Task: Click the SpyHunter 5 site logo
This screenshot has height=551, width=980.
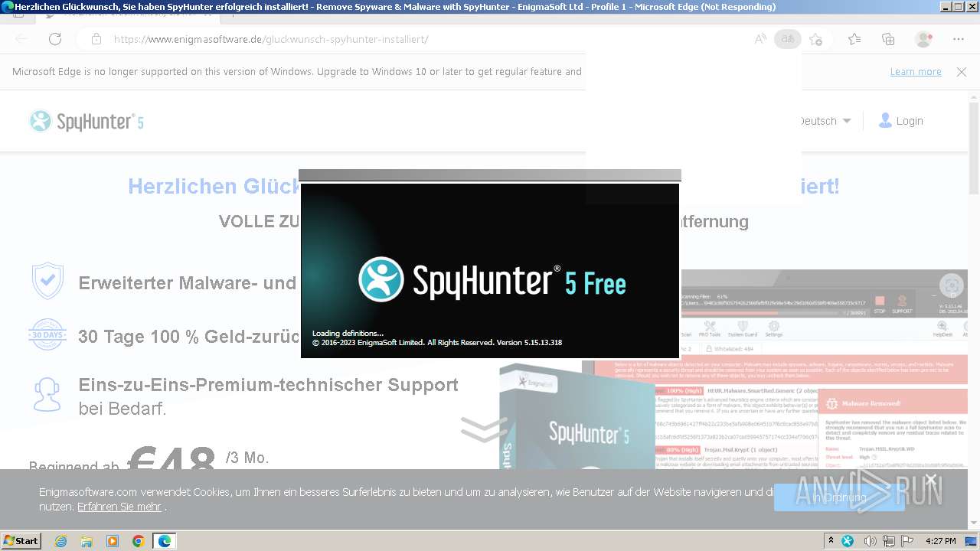Action: click(x=86, y=121)
